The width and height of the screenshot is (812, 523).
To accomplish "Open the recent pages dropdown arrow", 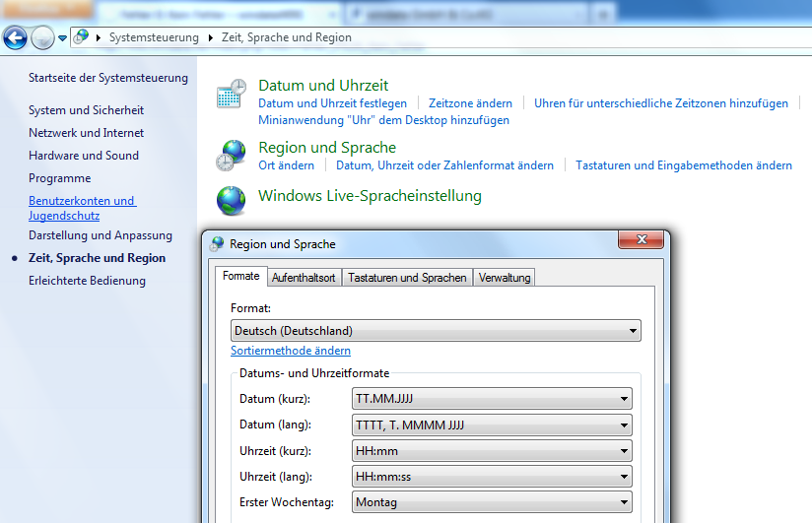I will point(62,37).
